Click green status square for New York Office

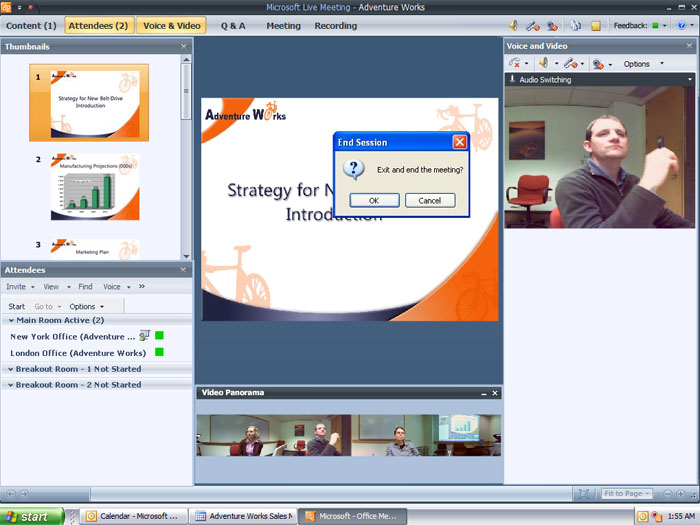pos(159,335)
